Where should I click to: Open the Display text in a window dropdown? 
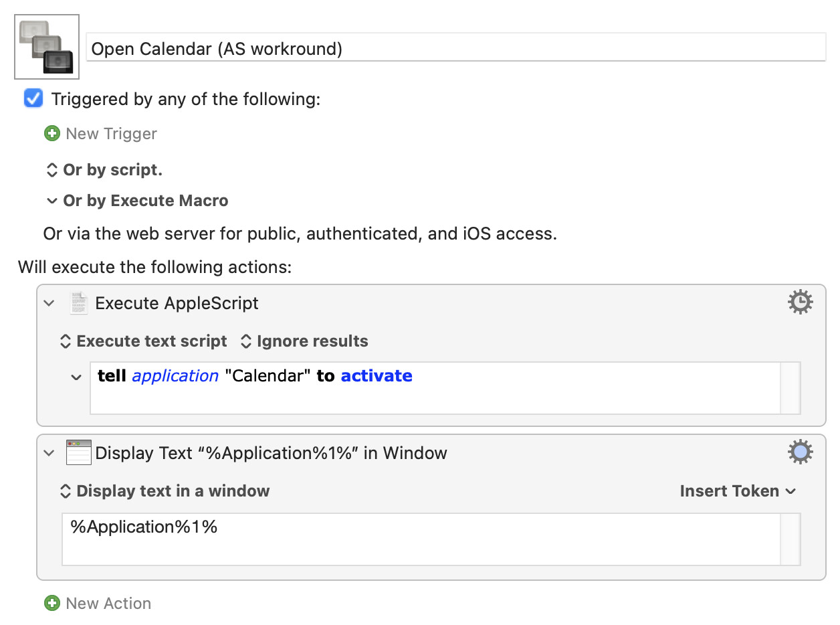click(165, 491)
